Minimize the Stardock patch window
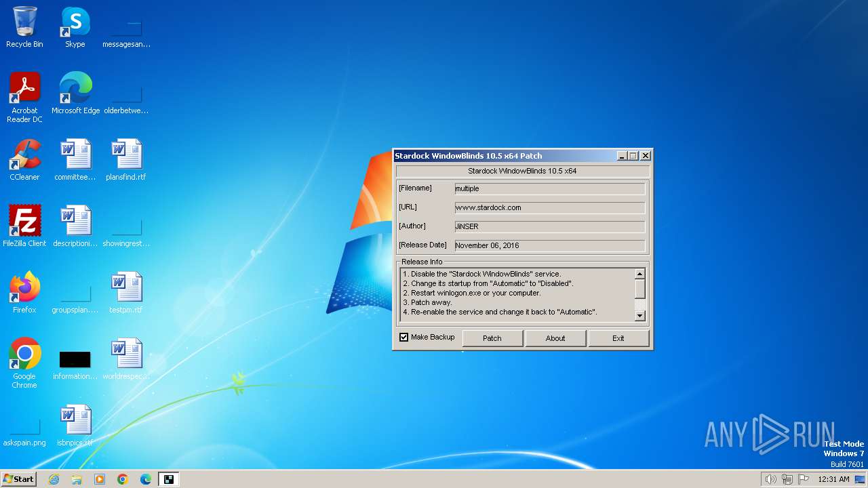Screen dimensions: 868x488 click(x=622, y=156)
